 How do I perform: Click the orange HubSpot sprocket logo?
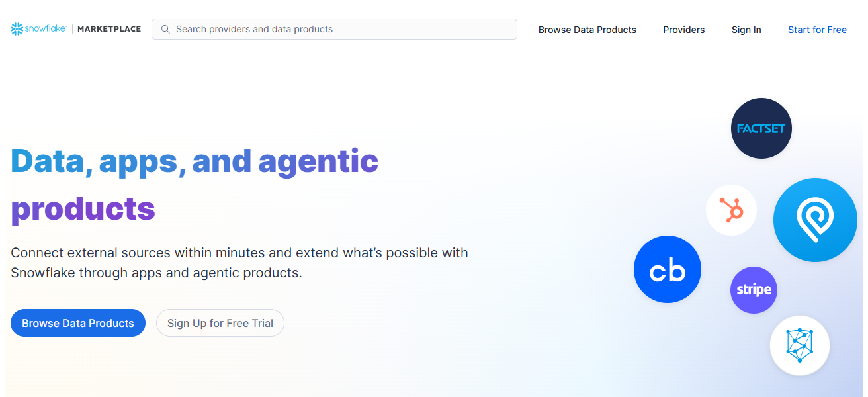(731, 210)
